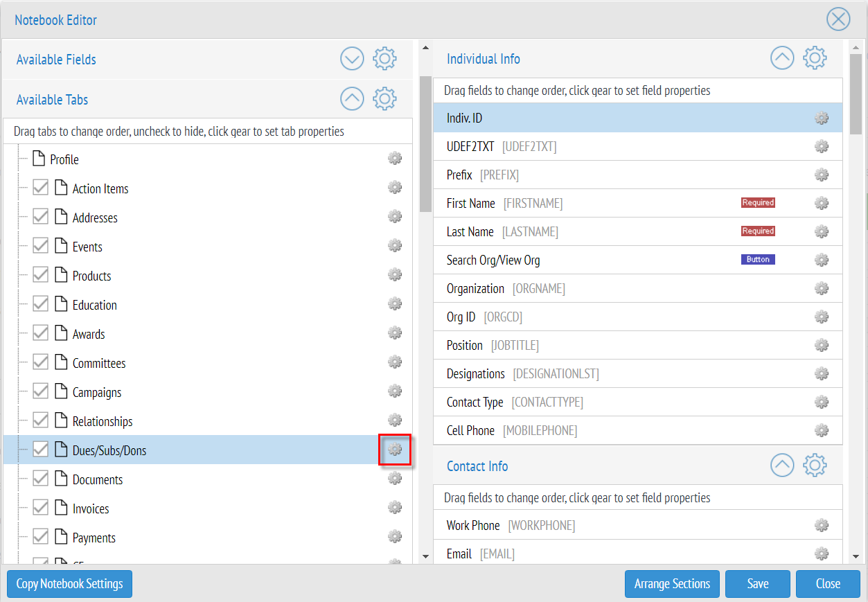This screenshot has width=868, height=602.
Task: Click gear icon for Designations field
Action: [x=822, y=374]
